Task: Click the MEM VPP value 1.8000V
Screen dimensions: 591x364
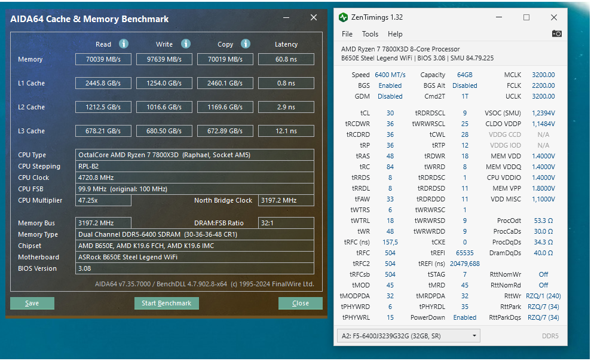Action: pyautogui.click(x=543, y=188)
